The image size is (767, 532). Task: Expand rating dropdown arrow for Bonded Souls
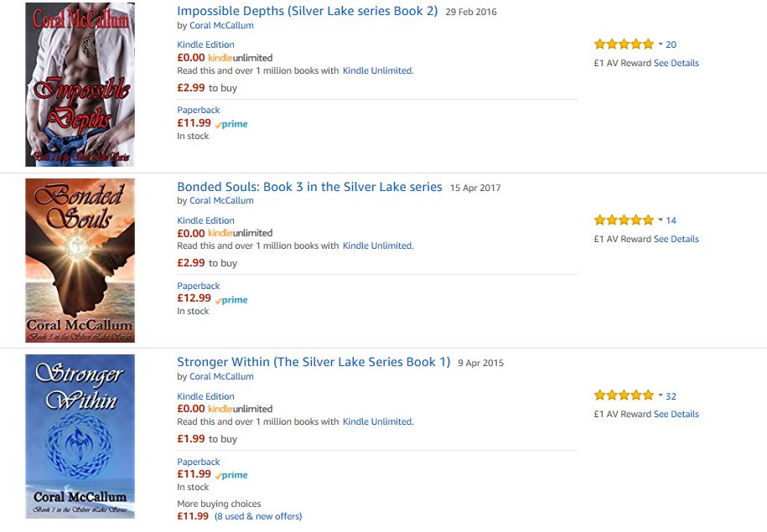point(661,220)
